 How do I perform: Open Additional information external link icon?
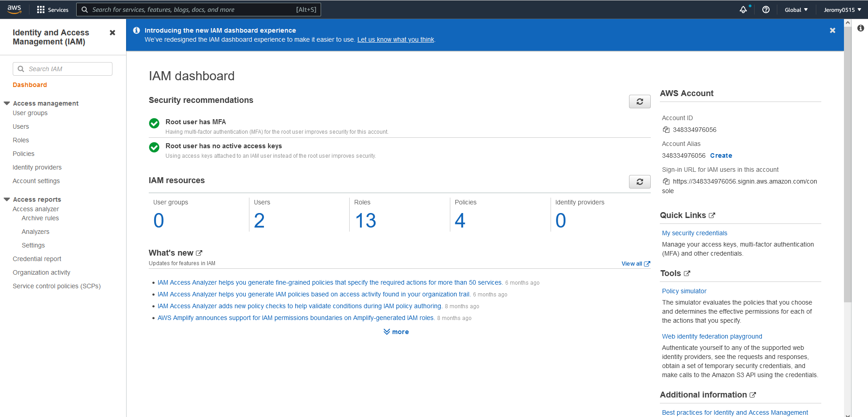pyautogui.click(x=753, y=395)
